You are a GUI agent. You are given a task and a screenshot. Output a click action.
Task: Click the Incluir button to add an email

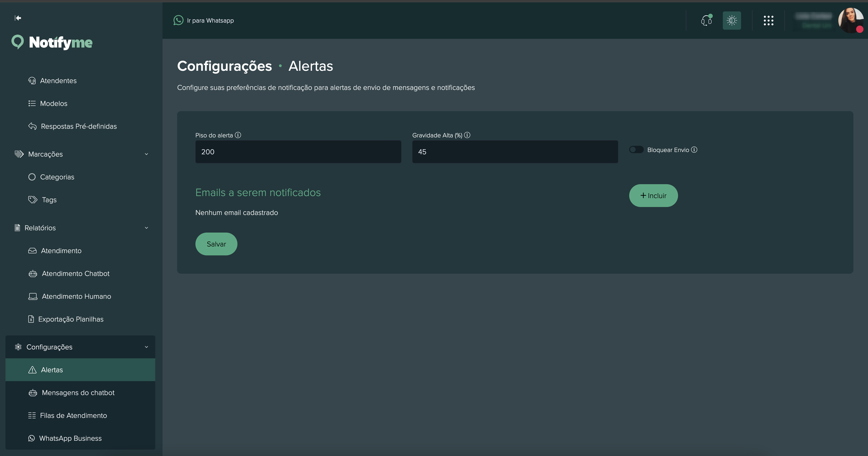pos(653,195)
